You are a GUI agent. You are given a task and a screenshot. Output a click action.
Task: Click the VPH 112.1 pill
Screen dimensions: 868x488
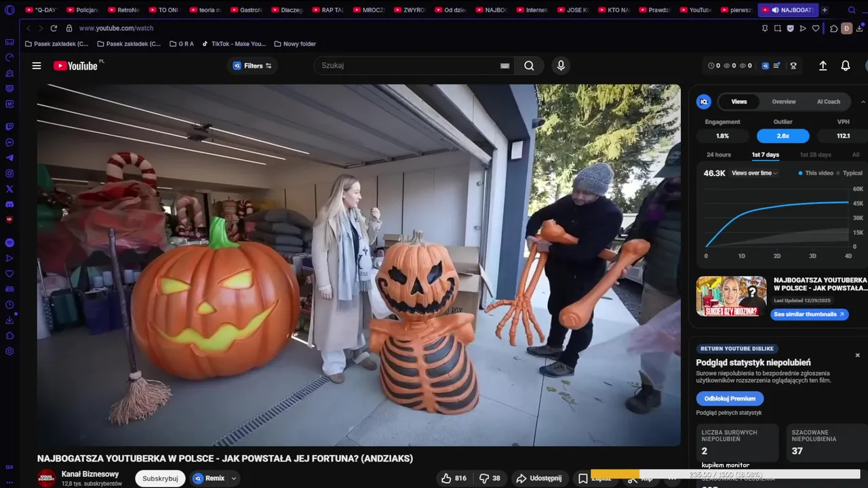[843, 136]
